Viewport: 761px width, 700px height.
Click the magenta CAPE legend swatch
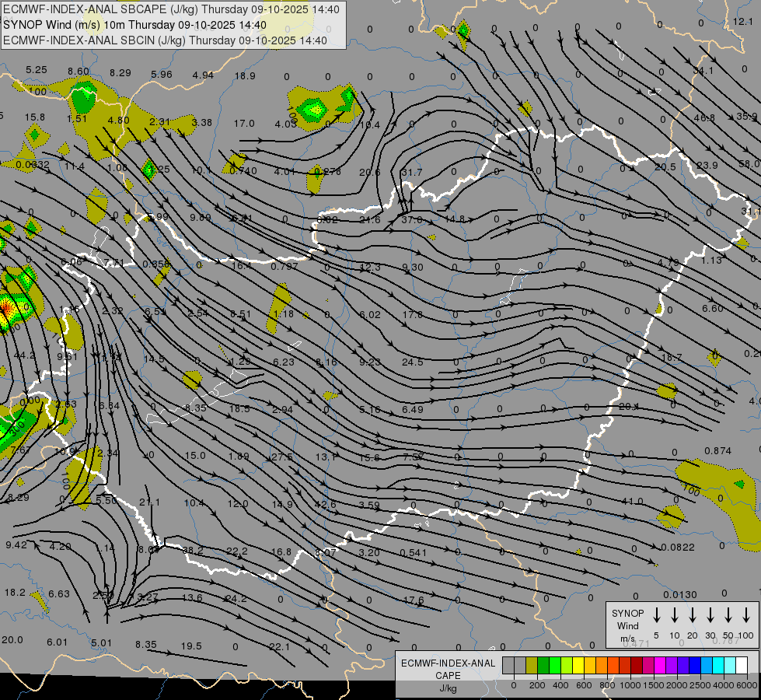click(660, 666)
